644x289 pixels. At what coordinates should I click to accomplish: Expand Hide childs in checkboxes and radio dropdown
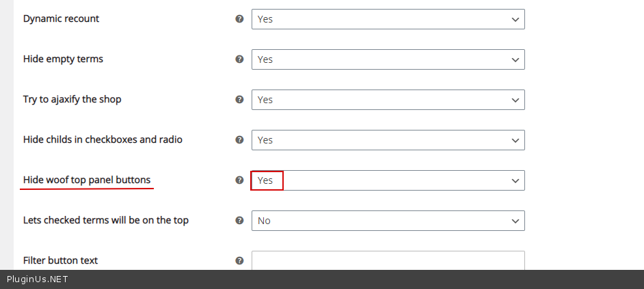(388, 140)
